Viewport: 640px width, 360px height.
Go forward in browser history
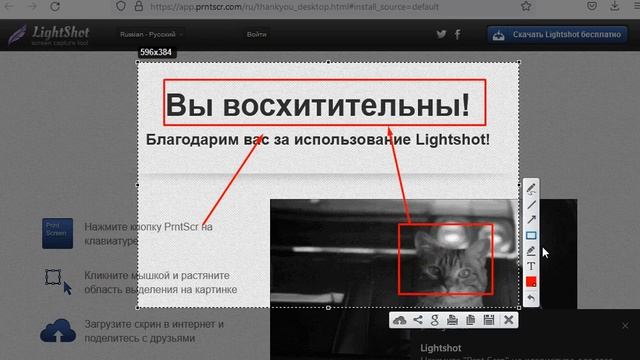pyautogui.click(x=32, y=6)
